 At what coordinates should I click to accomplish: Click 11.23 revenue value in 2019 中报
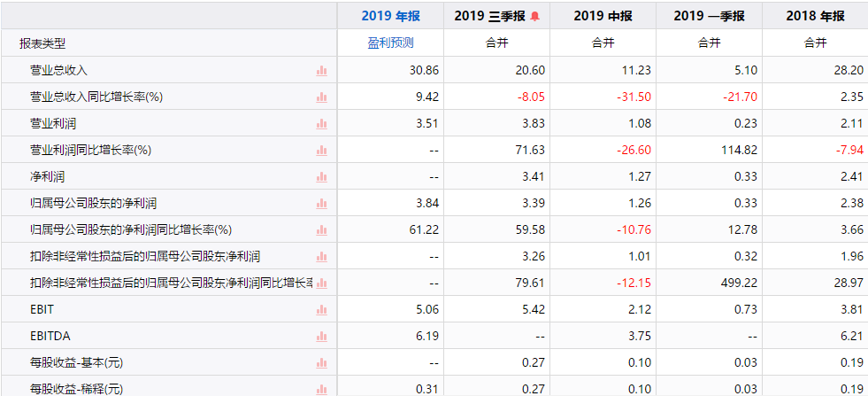pyautogui.click(x=637, y=71)
